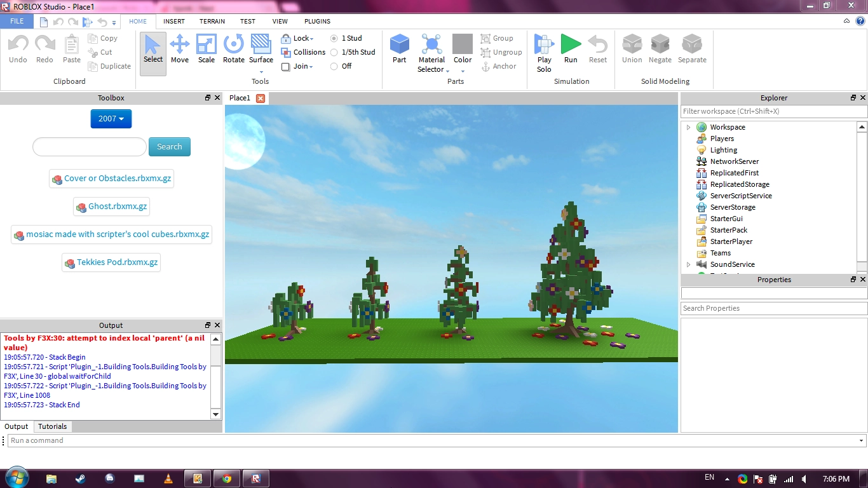Click the Negate icon
This screenshot has width=868, height=488.
point(660,49)
